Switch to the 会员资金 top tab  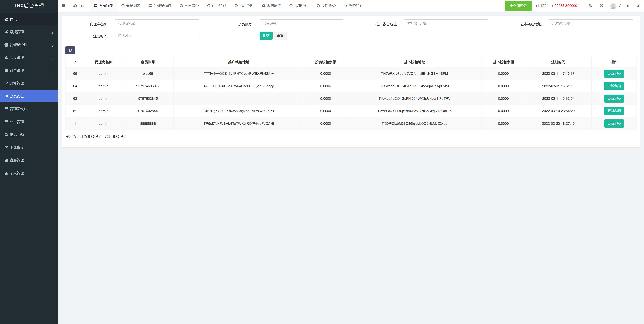pos(189,6)
